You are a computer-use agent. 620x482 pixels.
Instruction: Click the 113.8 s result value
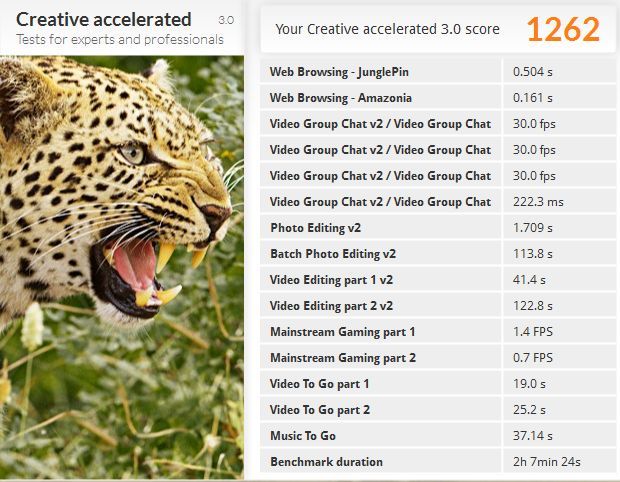533,253
